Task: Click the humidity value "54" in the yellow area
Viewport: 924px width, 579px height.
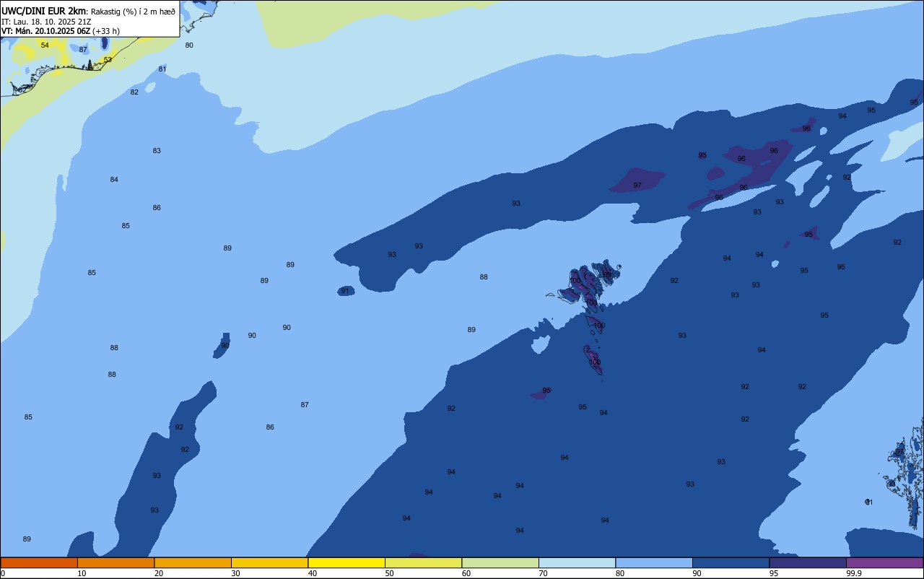Action: click(45, 45)
